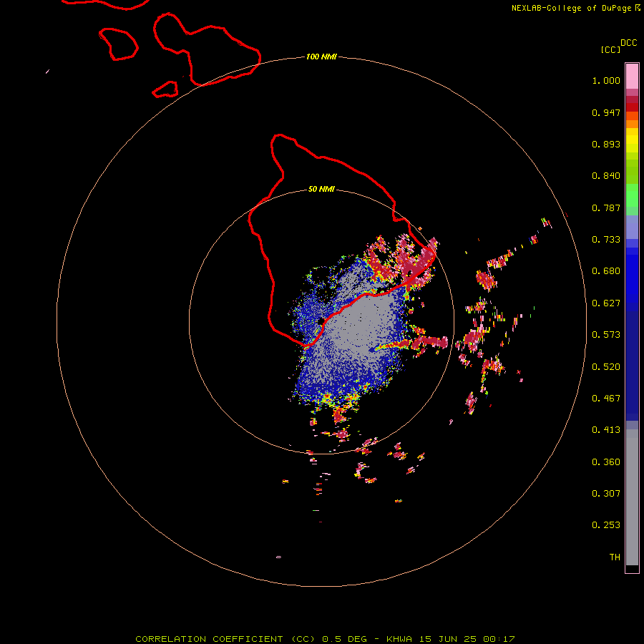The width and height of the screenshot is (644, 644).
Task: Click the [CC] unit label above the scale
Action: pos(610,49)
